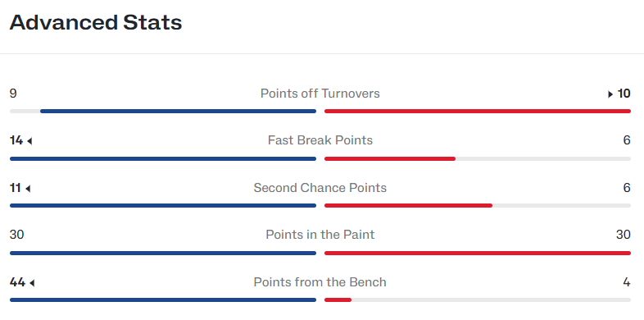Image resolution: width=644 pixels, height=320 pixels.
Task: Click the blue Points in the Paint bar
Action: 163,253
